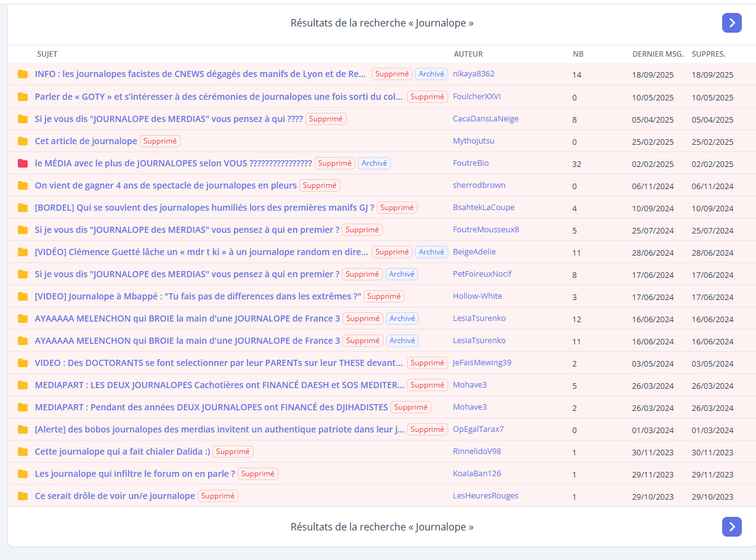The image size is (756, 560).
Task: Open topic "Les journalope qui infiltre le forum"
Action: 135,474
